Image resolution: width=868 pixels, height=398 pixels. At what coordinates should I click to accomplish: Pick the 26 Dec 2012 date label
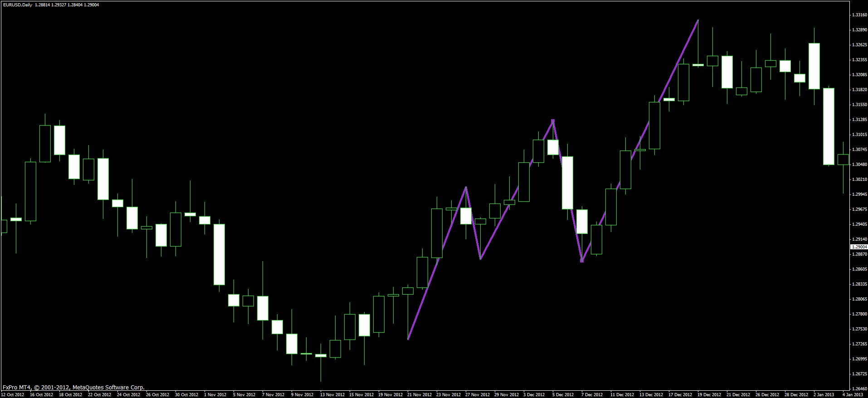pyautogui.click(x=767, y=395)
